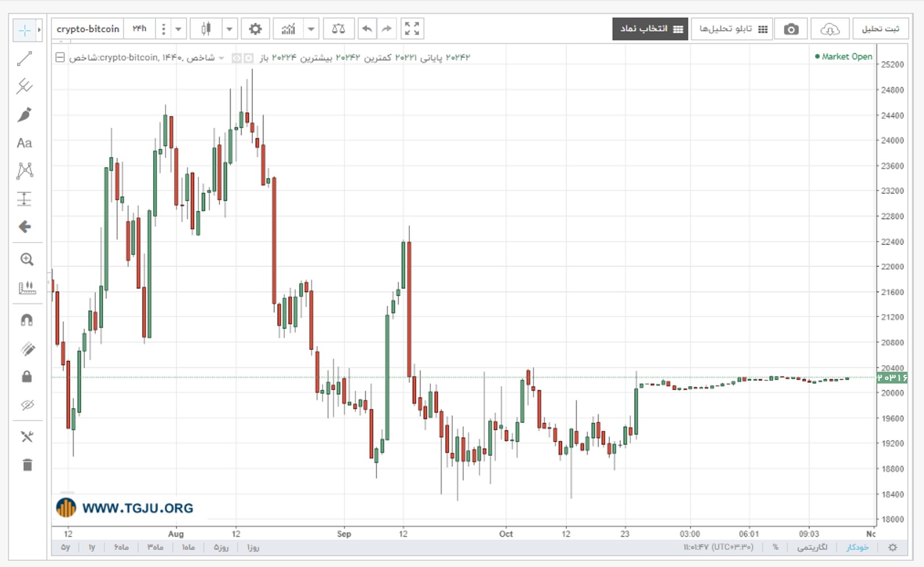Click the 24000 price axis label
The height and width of the screenshot is (567, 924).
pos(892,141)
